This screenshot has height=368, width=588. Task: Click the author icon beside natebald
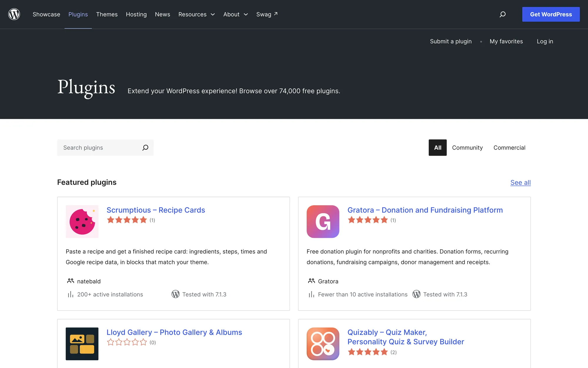click(x=71, y=281)
